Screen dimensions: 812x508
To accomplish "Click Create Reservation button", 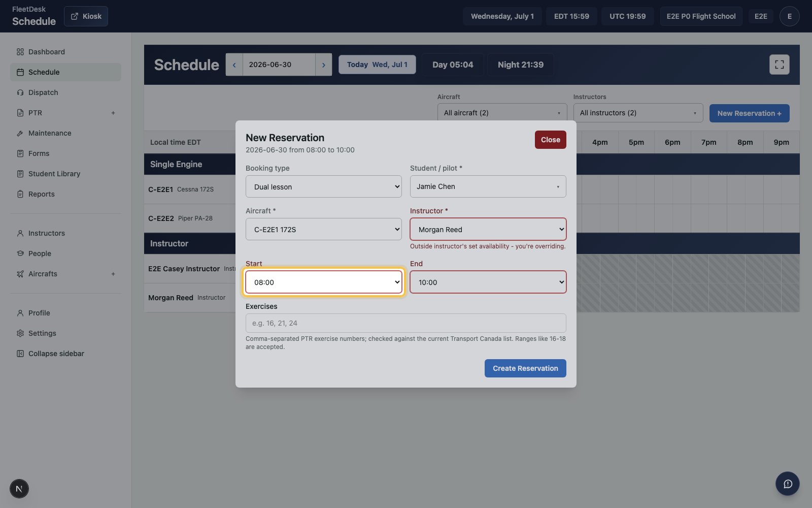I will [525, 368].
